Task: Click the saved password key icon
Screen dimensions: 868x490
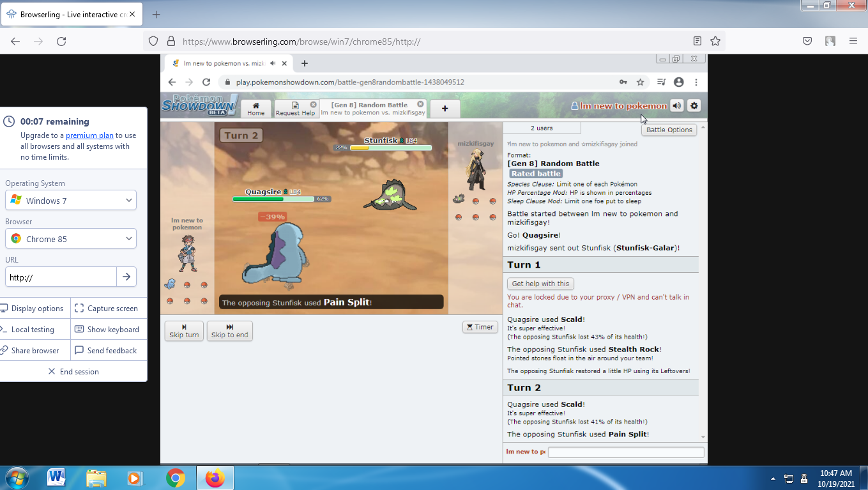Action: 623,82
